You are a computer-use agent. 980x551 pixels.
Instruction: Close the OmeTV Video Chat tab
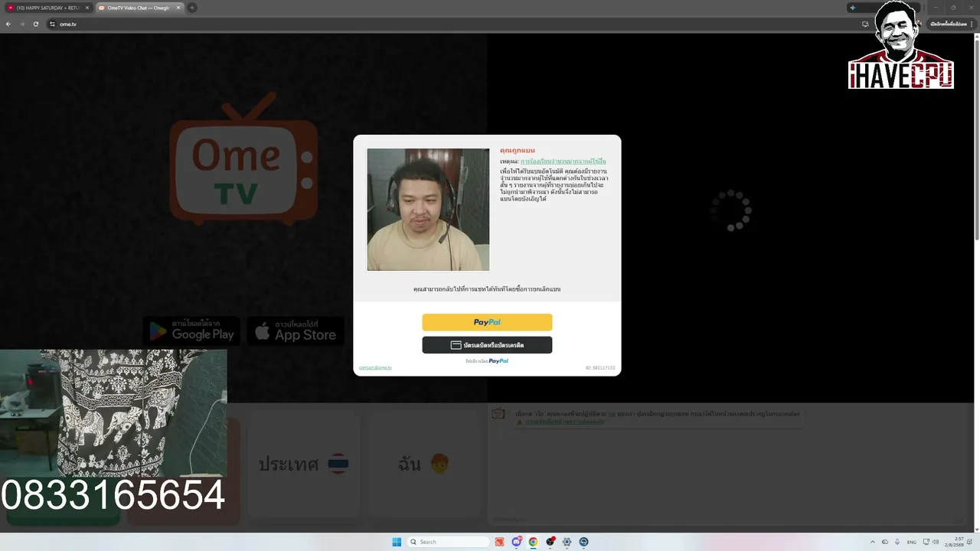(178, 8)
